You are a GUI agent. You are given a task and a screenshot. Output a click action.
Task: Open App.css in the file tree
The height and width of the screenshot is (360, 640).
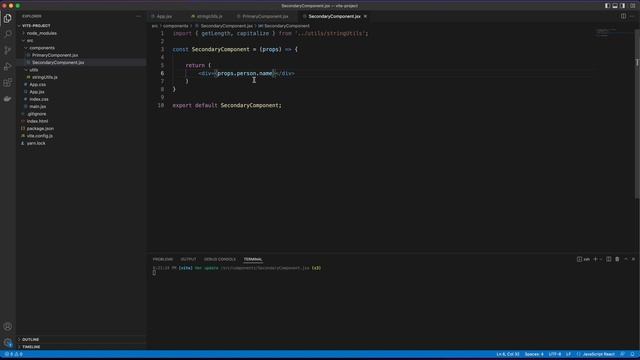tap(38, 84)
